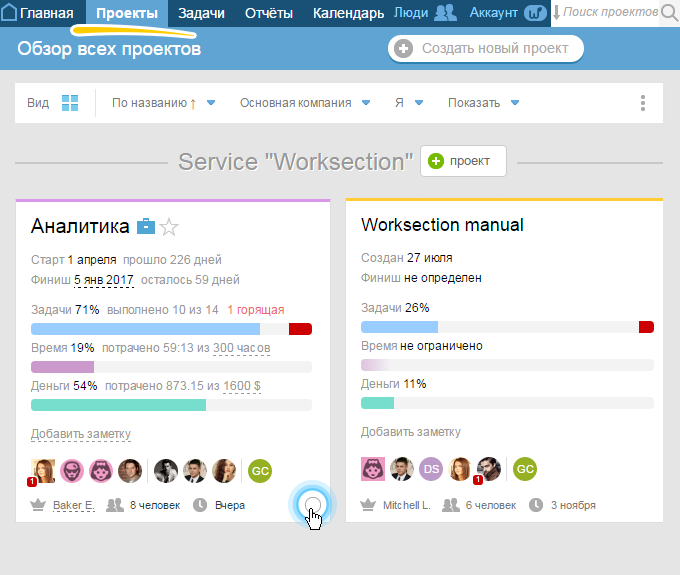This screenshot has width=680, height=575.
Task: Toggle the favorite star on Аналитика
Action: click(x=169, y=227)
